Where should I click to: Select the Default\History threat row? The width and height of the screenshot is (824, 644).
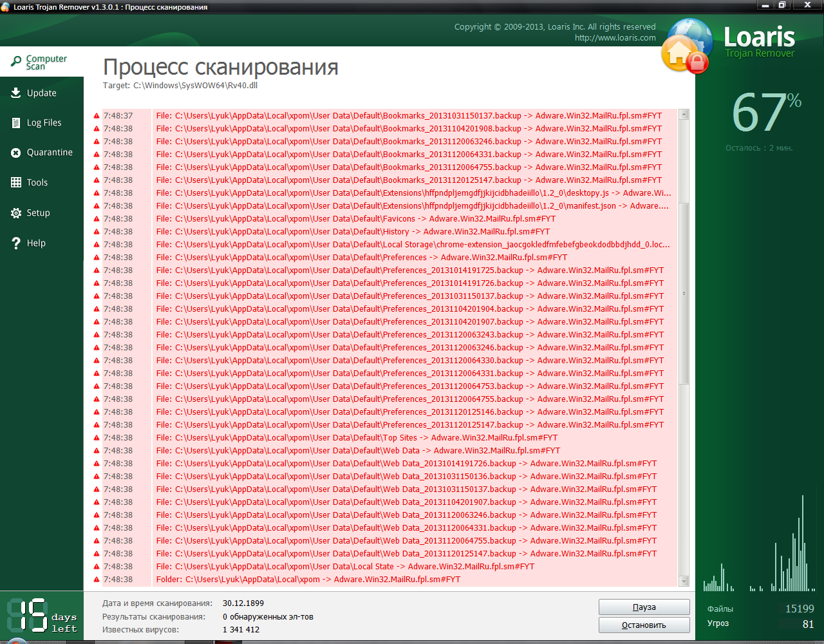(x=385, y=232)
